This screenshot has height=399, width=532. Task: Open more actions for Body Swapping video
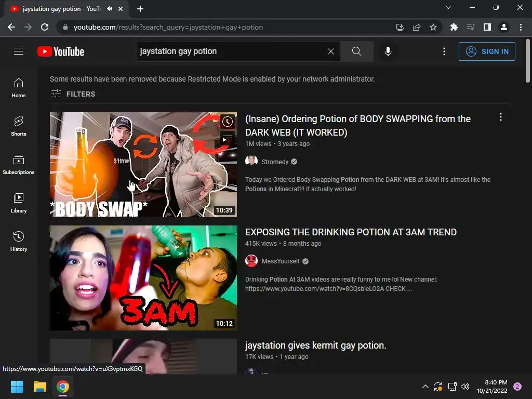point(501,117)
